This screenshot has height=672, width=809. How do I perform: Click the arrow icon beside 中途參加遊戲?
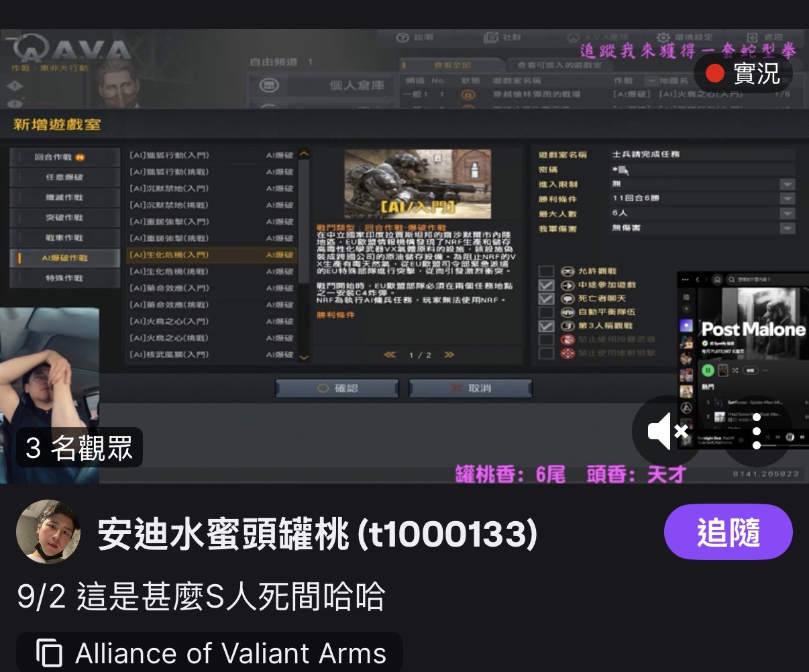point(568,285)
